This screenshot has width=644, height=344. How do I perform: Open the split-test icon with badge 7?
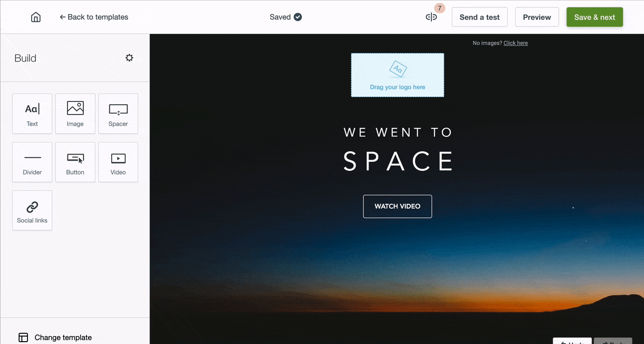tap(431, 17)
